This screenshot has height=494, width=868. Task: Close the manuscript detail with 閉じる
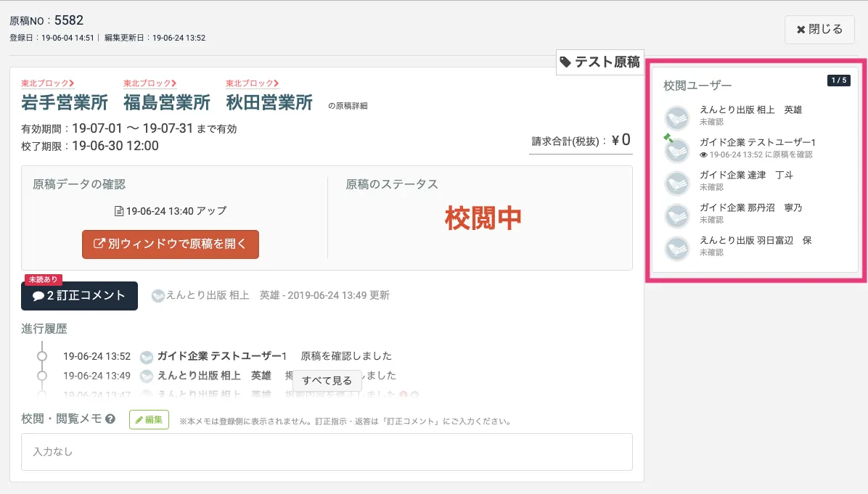(819, 29)
